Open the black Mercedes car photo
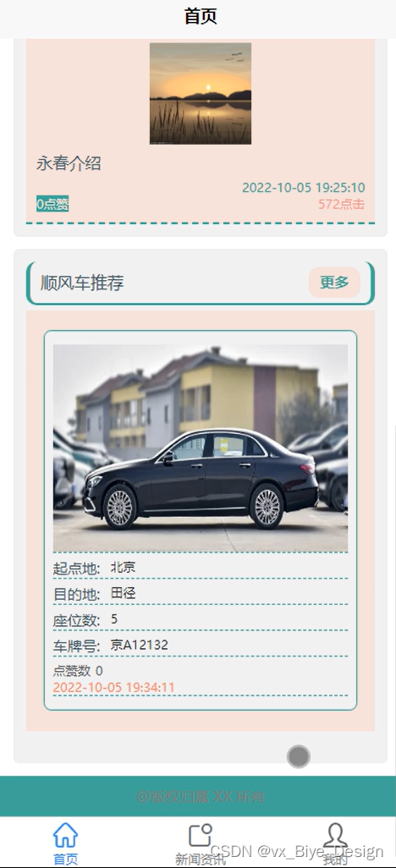The width and height of the screenshot is (396, 868). pos(201,448)
